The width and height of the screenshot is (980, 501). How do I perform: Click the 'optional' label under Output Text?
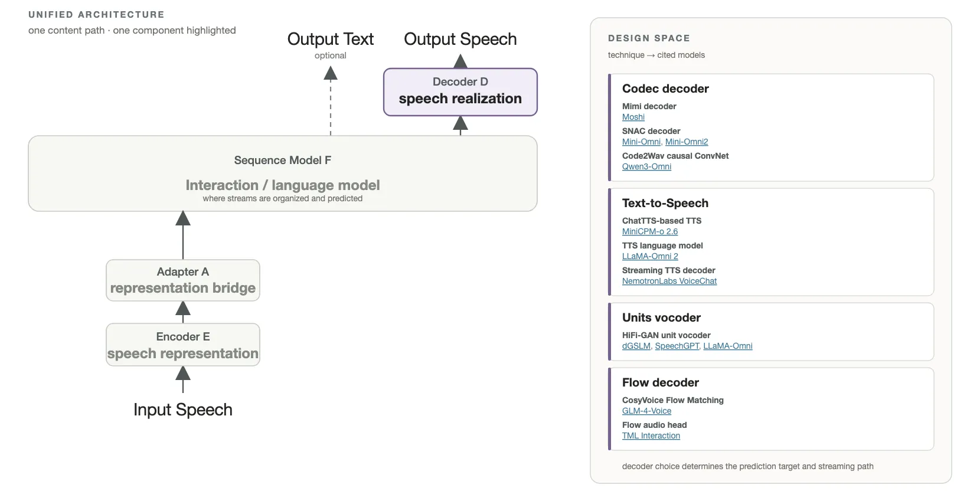coord(331,55)
